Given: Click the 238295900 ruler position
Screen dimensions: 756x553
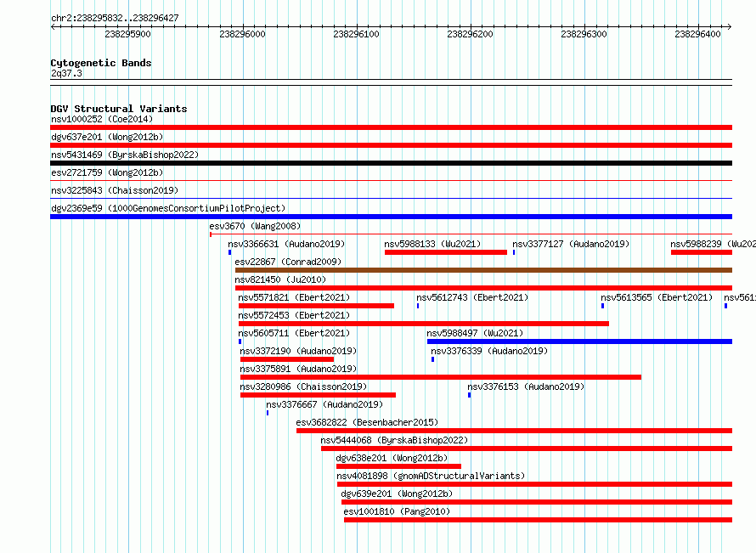Looking at the screenshot, I should click(127, 34).
